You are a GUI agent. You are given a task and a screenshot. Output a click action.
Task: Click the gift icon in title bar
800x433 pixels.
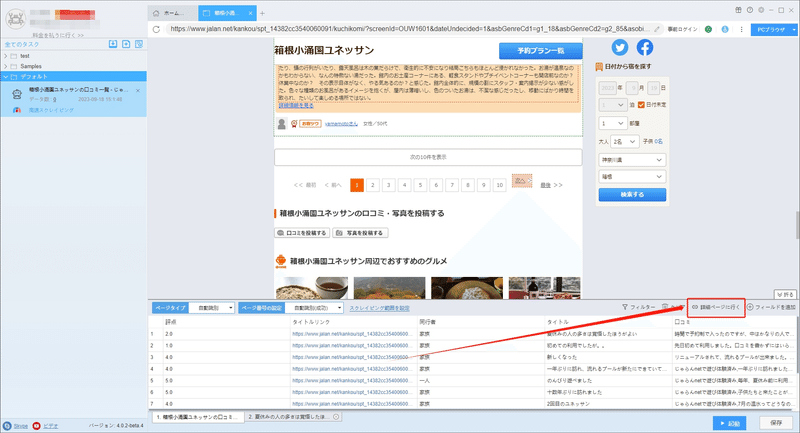pyautogui.click(x=738, y=10)
